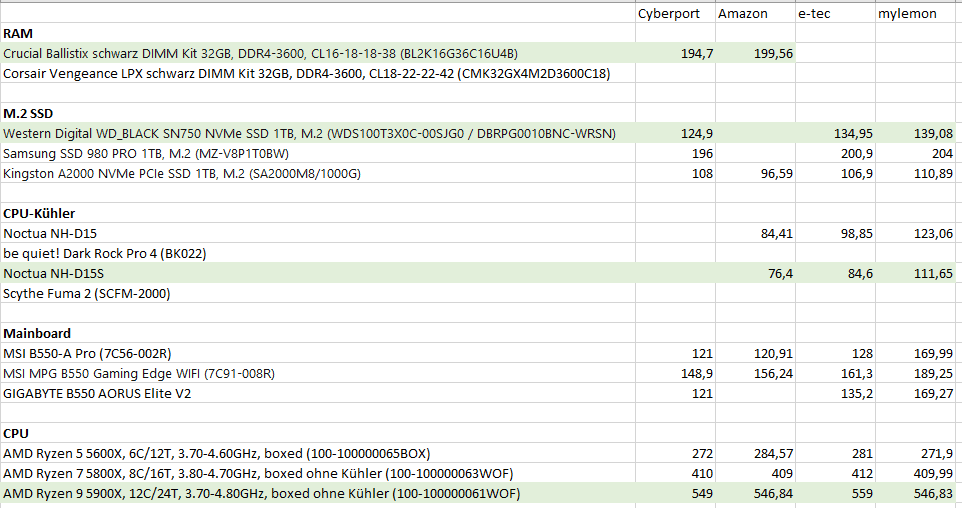The width and height of the screenshot is (962, 508).
Task: Select the mylemon column header cell
Action: point(915,13)
